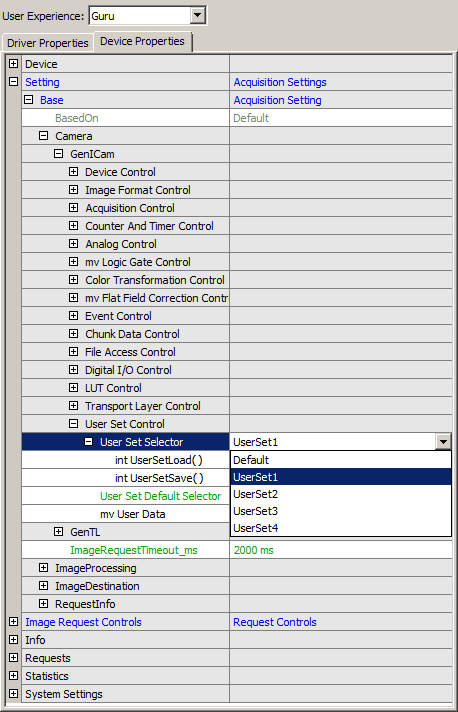
Task: Expand the Statistics category
Action: 14,676
